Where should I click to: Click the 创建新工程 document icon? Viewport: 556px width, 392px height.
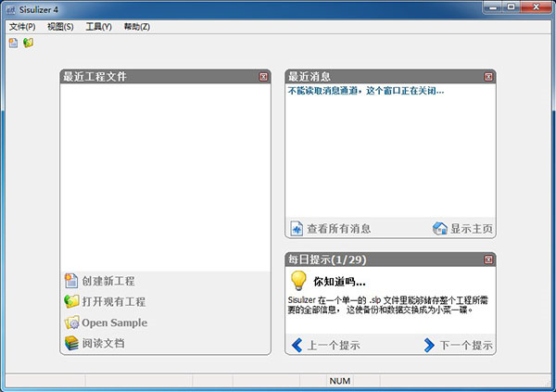click(71, 281)
